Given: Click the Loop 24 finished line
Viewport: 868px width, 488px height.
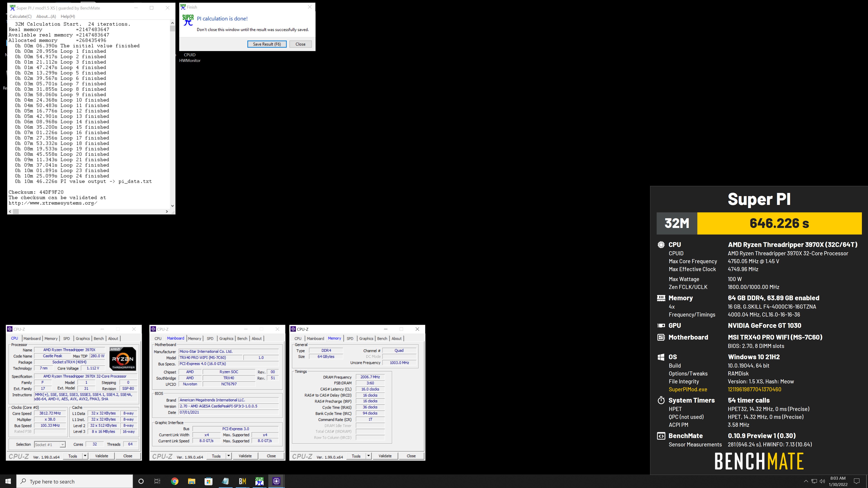Looking at the screenshot, I should [x=62, y=176].
